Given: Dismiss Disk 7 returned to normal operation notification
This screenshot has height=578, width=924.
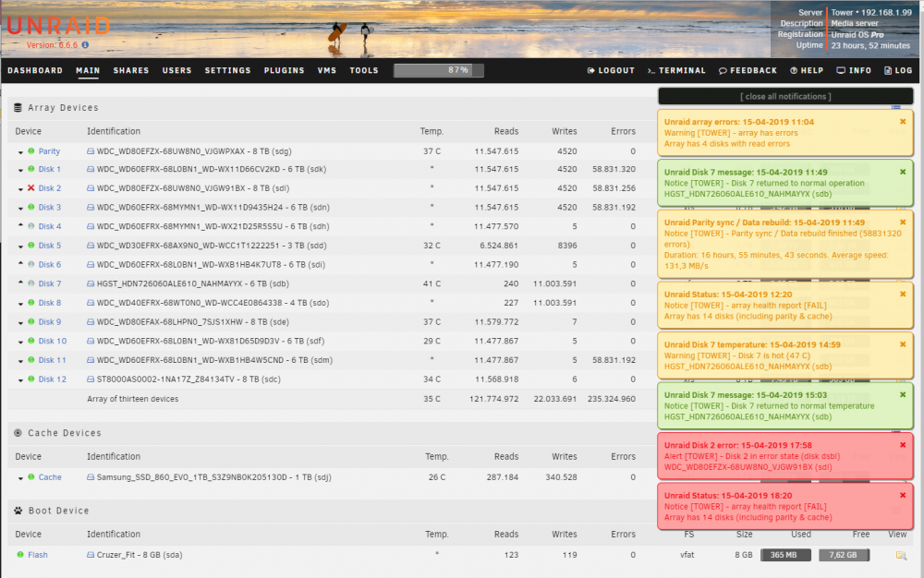Looking at the screenshot, I should pyautogui.click(x=903, y=172).
